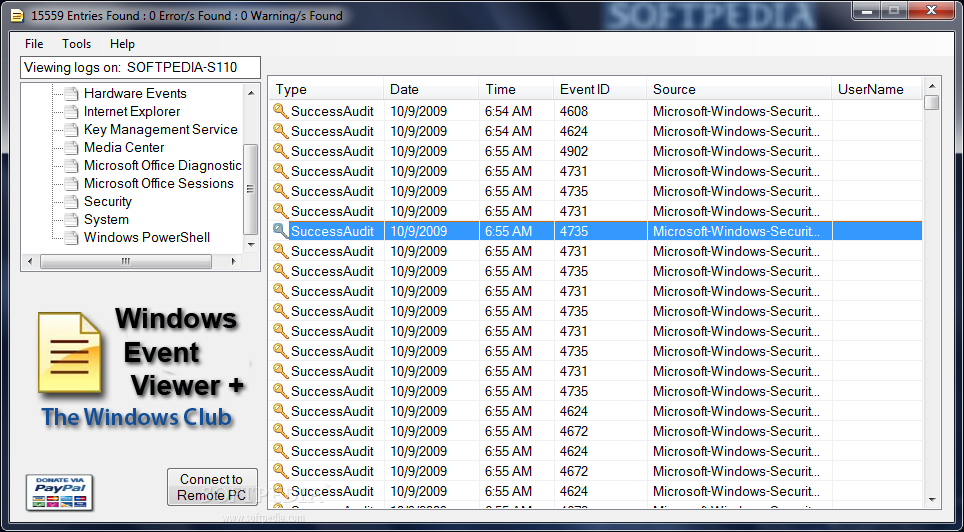Screen dimensions: 964x532
Task: Click the tree horizontal scroll left arrow
Action: click(x=31, y=261)
